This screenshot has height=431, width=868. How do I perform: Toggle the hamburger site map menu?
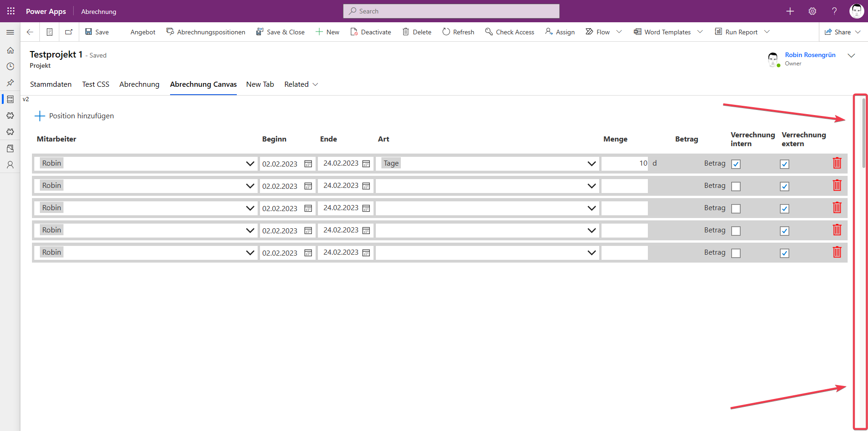10,32
